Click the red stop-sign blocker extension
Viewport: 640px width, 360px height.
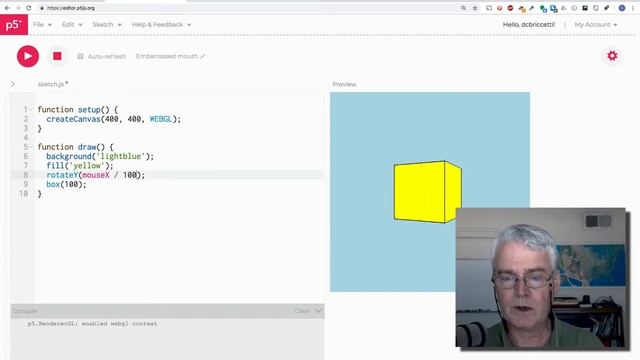coord(510,8)
